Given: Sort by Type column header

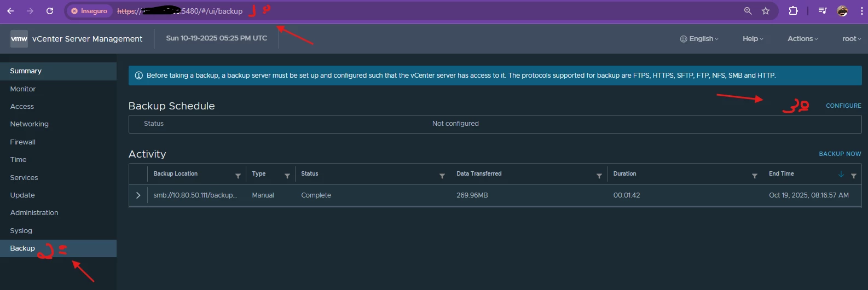Looking at the screenshot, I should (258, 173).
